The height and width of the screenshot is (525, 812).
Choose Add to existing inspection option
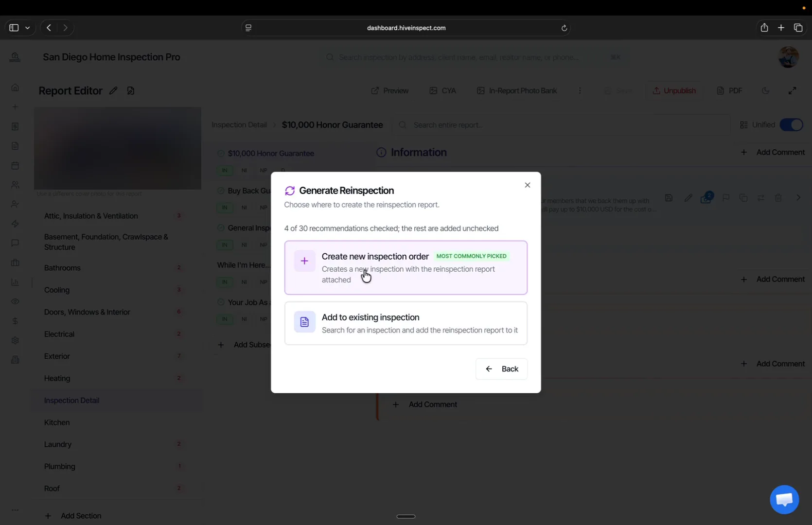(406, 323)
